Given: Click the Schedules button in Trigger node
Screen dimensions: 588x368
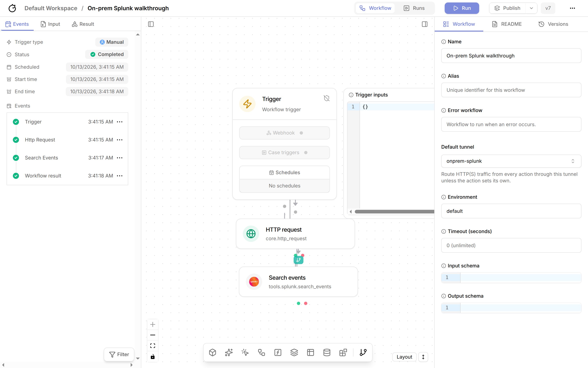Looking at the screenshot, I should (x=285, y=173).
